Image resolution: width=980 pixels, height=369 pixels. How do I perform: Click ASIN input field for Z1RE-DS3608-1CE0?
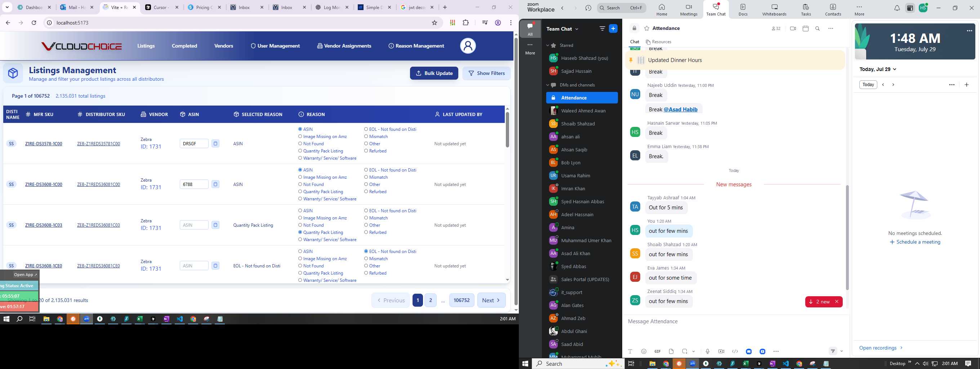(194, 266)
